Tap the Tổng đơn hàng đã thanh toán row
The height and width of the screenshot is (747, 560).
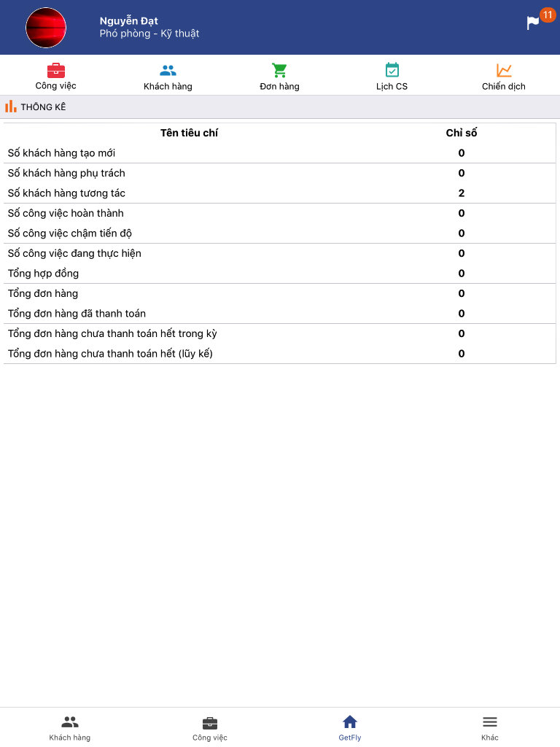pyautogui.click(x=279, y=314)
